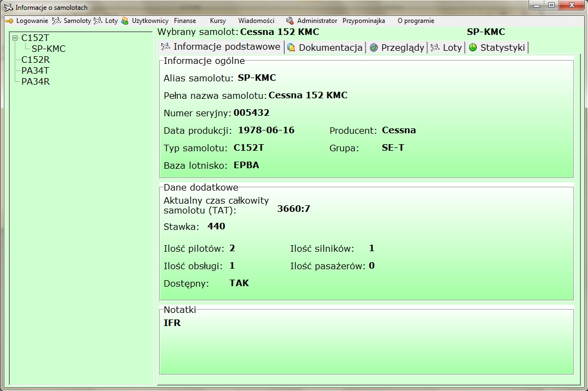Click the airplane icon next to Samoloty
Screen dimensions: 588x391
pyautogui.click(x=56, y=21)
